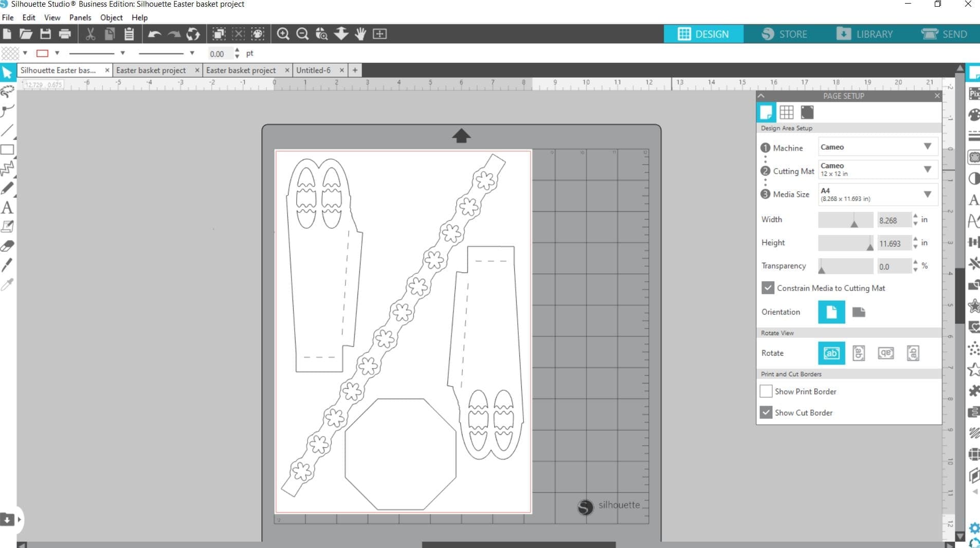Select the Knife tool

[7, 265]
